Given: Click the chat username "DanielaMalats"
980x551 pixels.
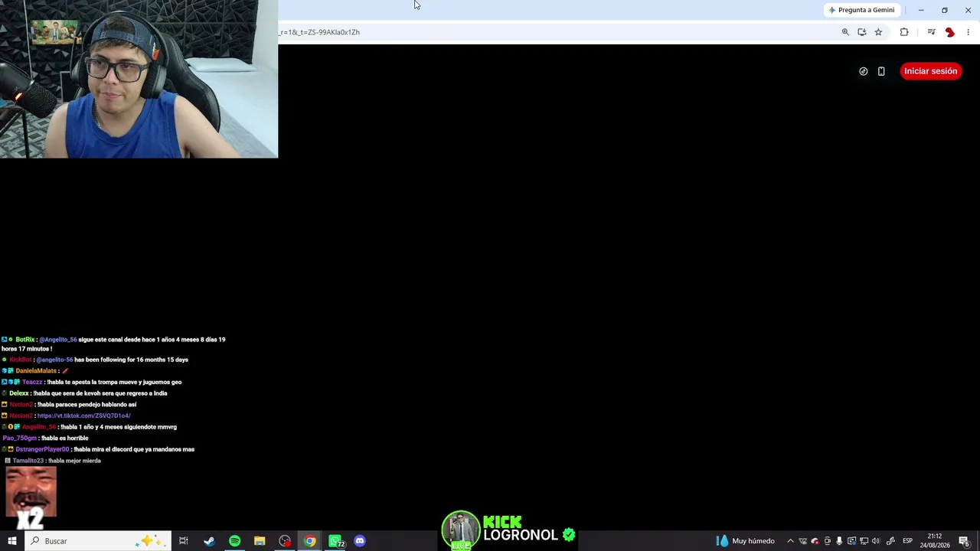Looking at the screenshot, I should point(36,371).
